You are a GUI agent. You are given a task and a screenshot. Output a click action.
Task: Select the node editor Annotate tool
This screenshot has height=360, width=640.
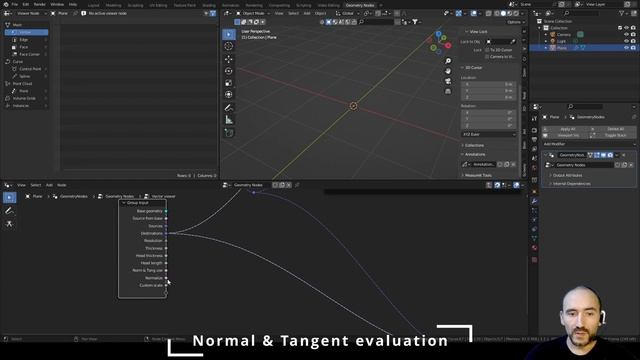[9, 211]
